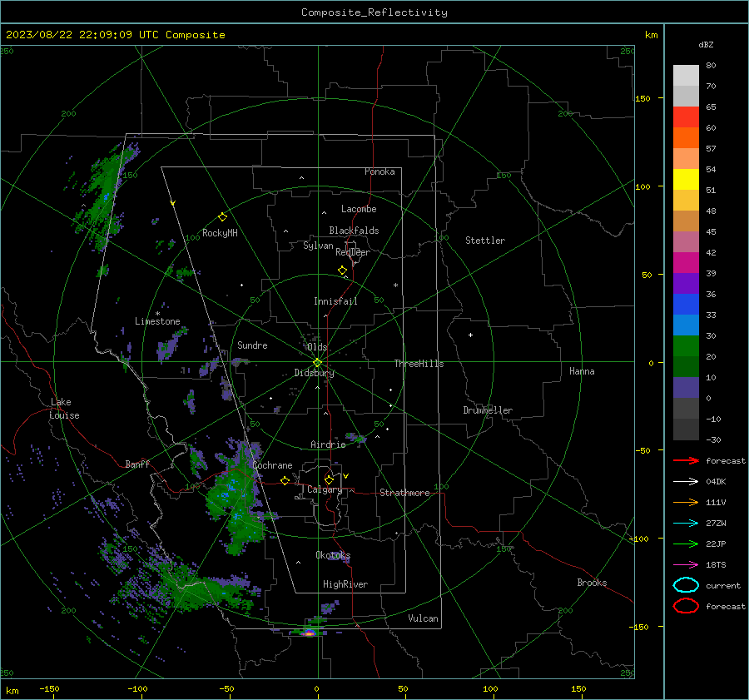Select the slate purple 0–10 dBZ swatch
Viewport: 749px width, 700px height.
686,388
